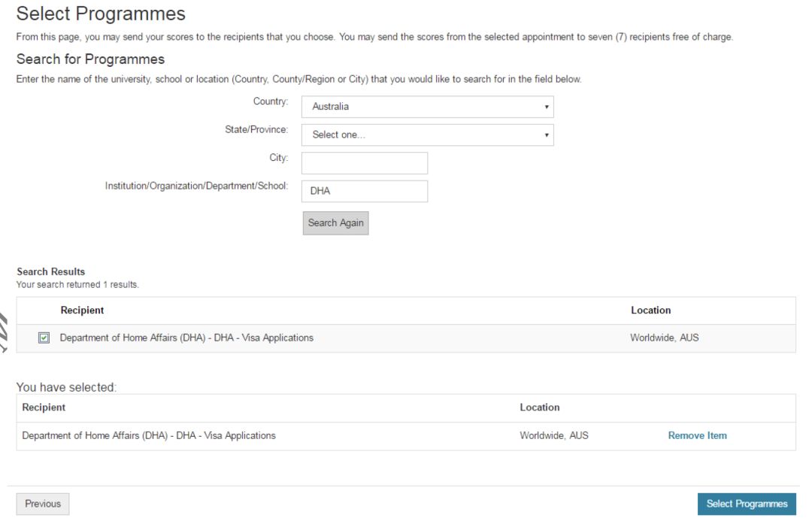Click the Recipient column header in Search Results
The width and height of the screenshot is (812, 521).
coord(82,310)
